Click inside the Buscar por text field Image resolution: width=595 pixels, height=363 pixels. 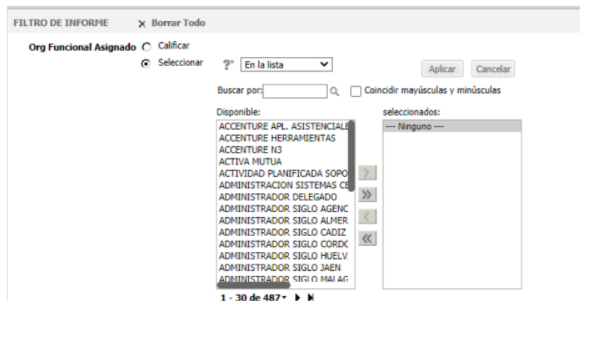tap(295, 91)
